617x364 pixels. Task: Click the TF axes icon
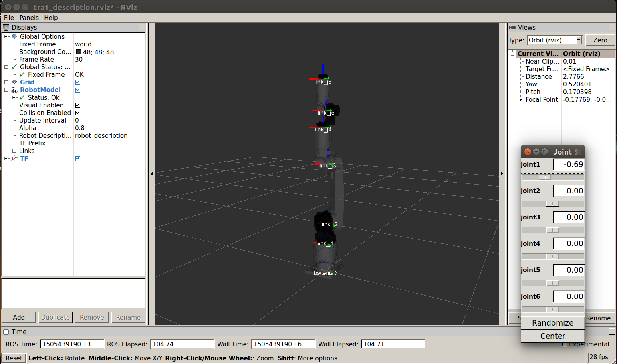point(14,159)
